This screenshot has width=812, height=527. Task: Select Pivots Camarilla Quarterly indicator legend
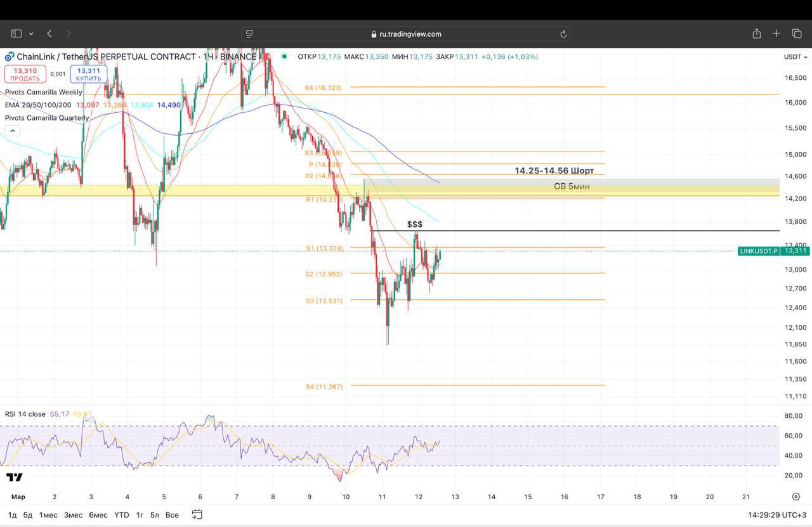(x=47, y=117)
